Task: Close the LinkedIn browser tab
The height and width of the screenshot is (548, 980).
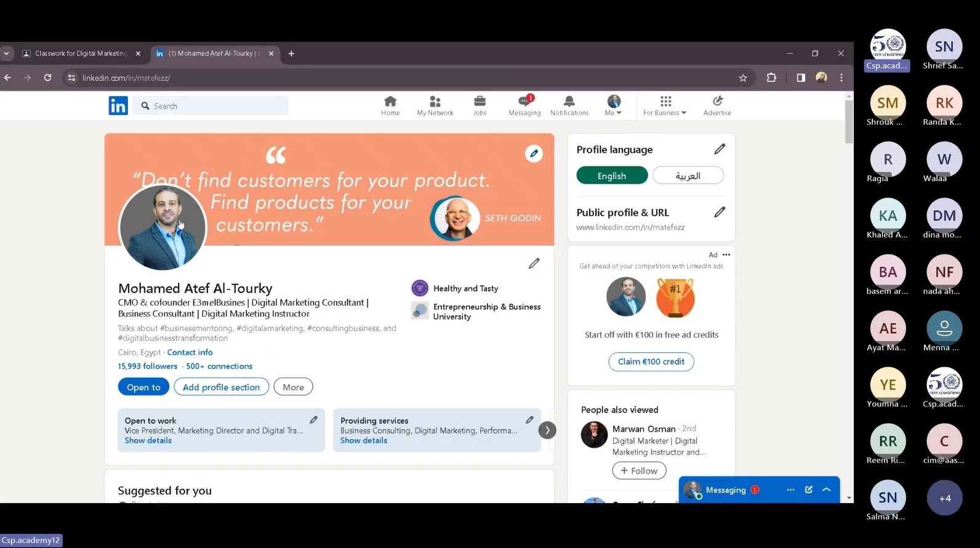Action: coord(271,54)
